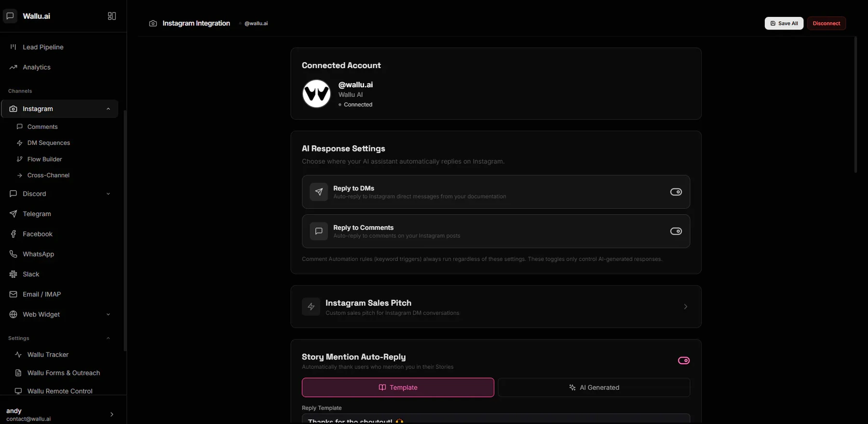Viewport: 868px width, 424px height.
Task: Select the Template reply mode tab
Action: (398, 387)
